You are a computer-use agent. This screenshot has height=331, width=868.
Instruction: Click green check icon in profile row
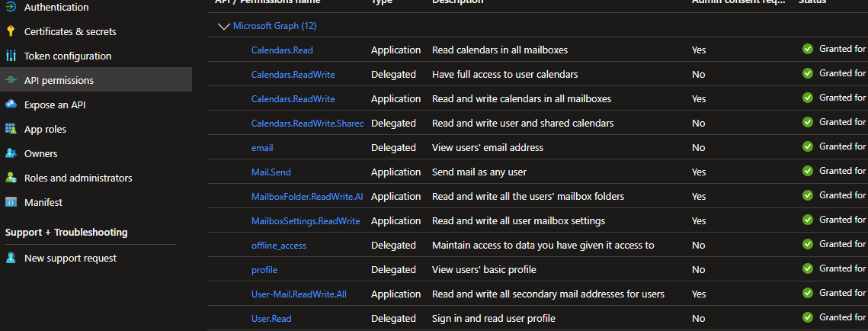[808, 268]
